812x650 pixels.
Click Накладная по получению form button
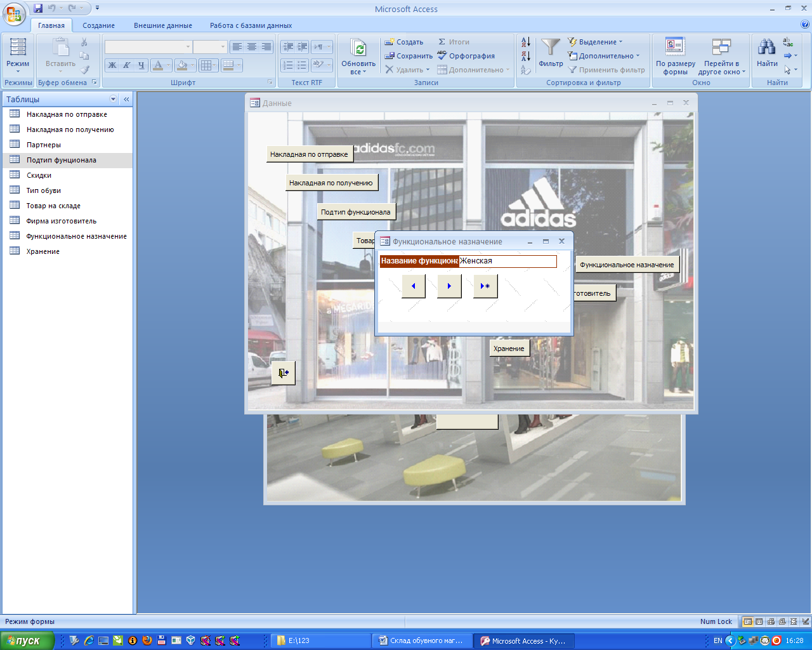[331, 183]
